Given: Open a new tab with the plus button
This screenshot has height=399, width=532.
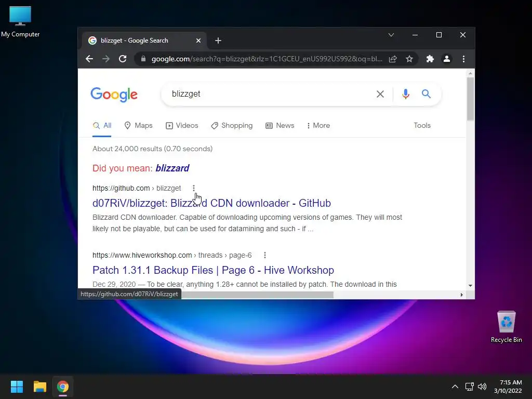Looking at the screenshot, I should (218, 41).
